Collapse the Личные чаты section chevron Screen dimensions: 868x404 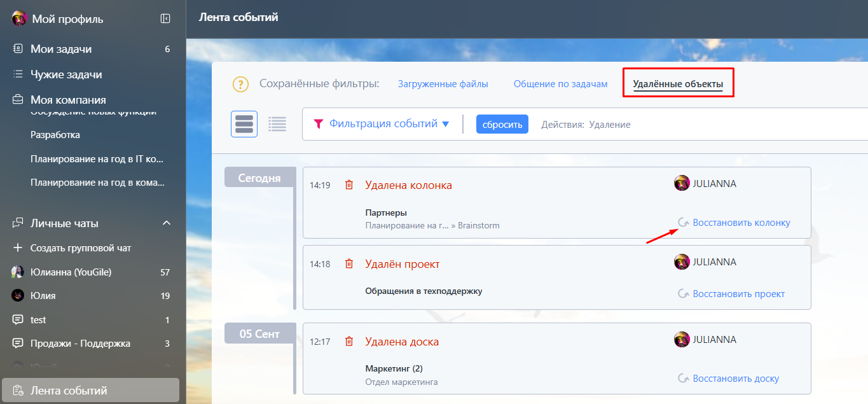[x=167, y=223]
